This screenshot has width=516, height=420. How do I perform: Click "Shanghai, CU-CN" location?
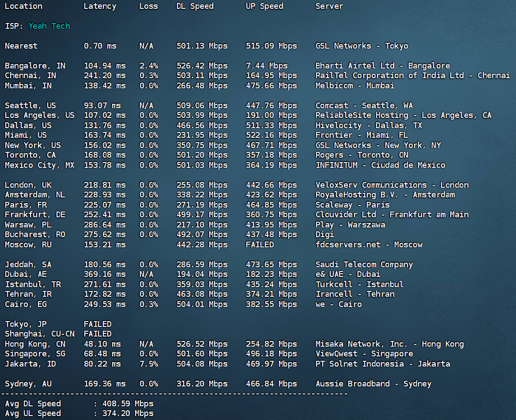pos(39,334)
